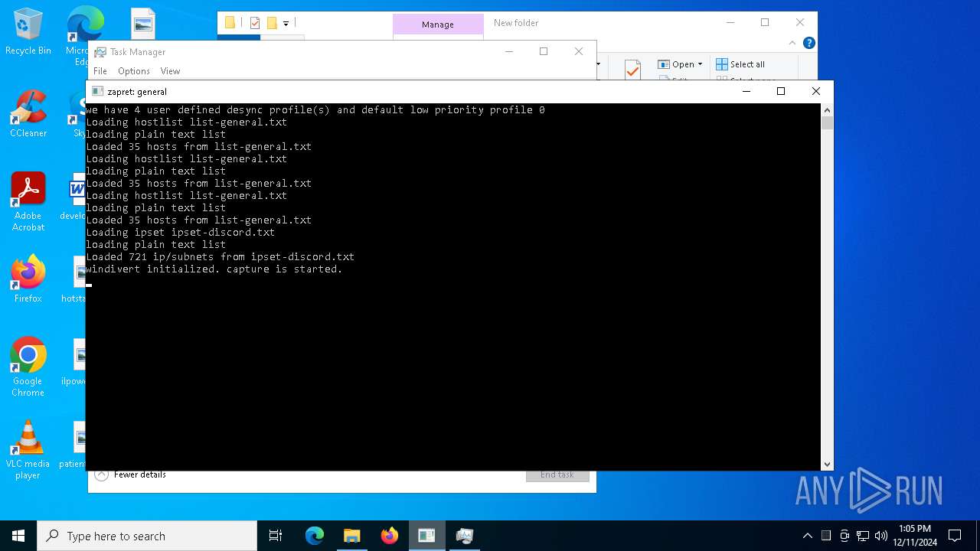Launch CCleaner from the desktop
This screenshot has height=551, width=980.
[28, 114]
